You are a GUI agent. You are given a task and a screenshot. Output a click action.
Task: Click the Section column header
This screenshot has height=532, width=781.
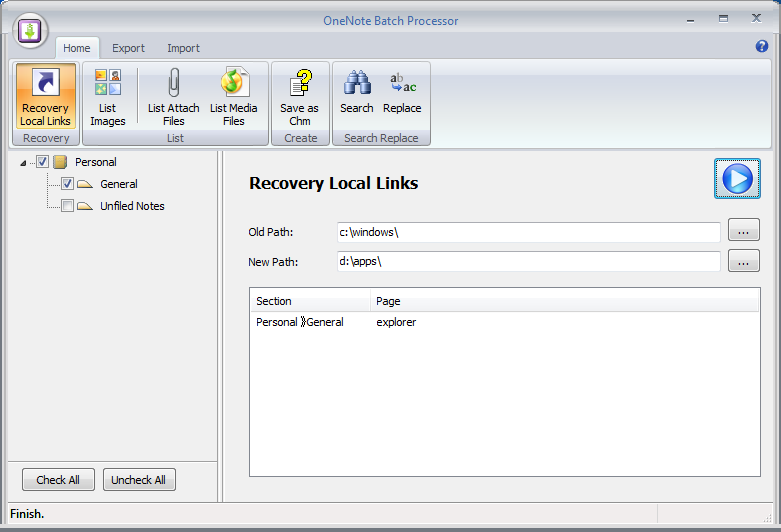coord(310,301)
